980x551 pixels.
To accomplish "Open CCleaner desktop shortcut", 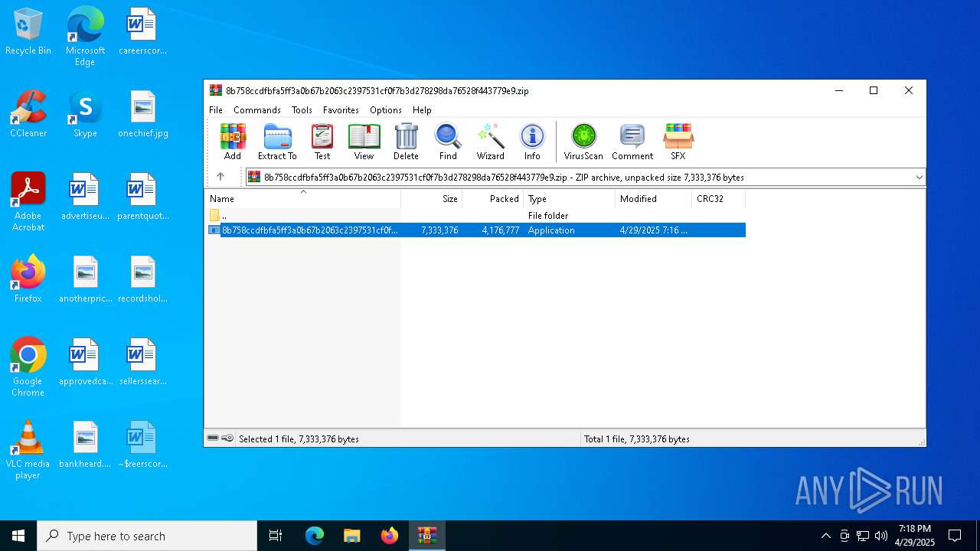I will point(28,115).
